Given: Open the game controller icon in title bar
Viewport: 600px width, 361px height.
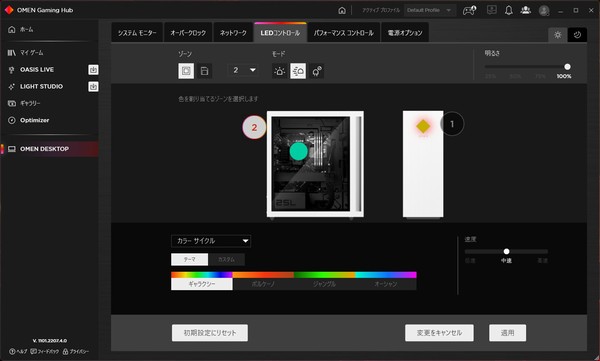Looking at the screenshot, I should tap(469, 10).
